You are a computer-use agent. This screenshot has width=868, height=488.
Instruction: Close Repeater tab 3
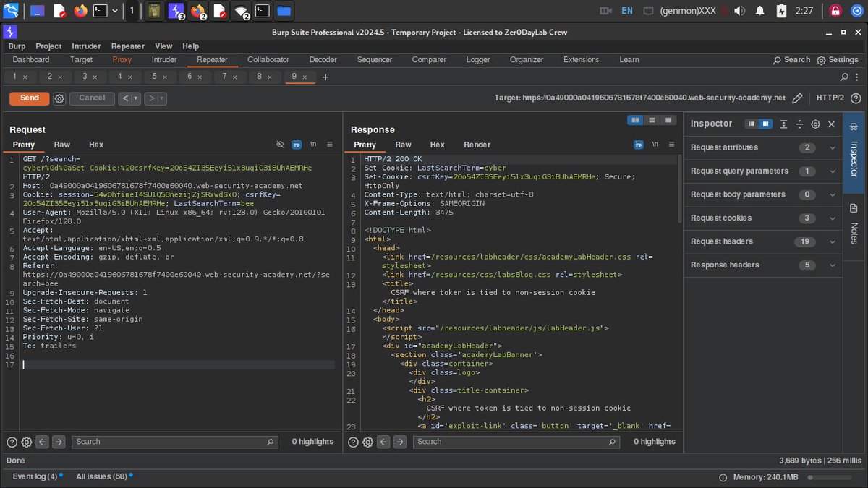pos(95,77)
